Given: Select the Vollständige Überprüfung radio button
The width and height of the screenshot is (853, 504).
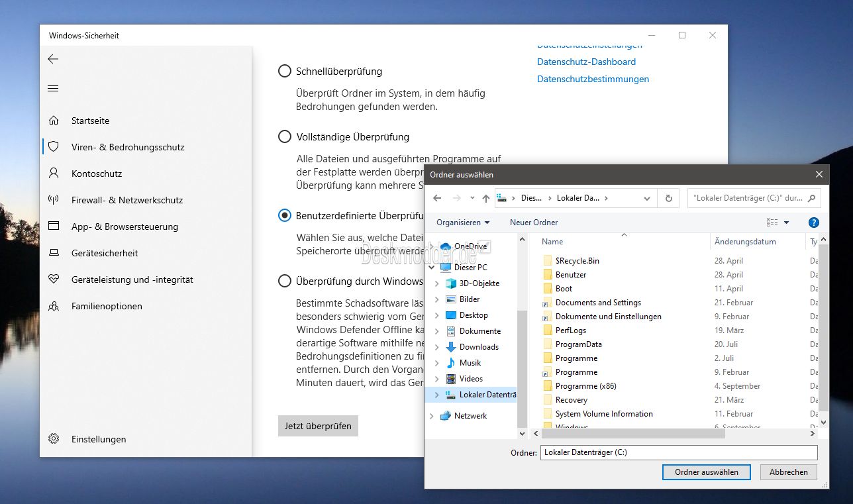Looking at the screenshot, I should click(x=285, y=136).
